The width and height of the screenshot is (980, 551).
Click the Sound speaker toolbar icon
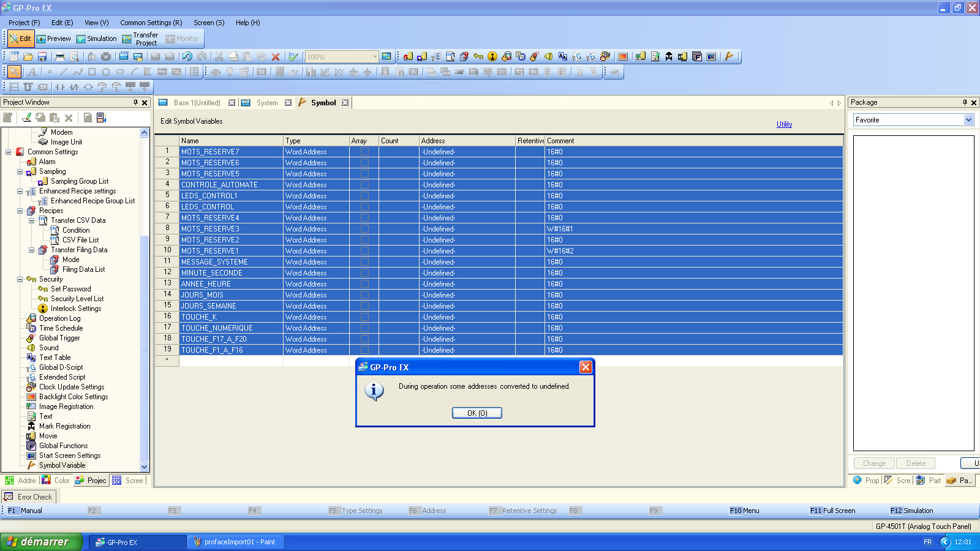point(548,57)
